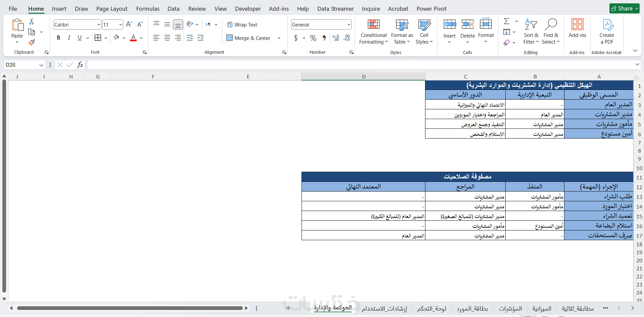Apply the Borders icon

[98, 38]
